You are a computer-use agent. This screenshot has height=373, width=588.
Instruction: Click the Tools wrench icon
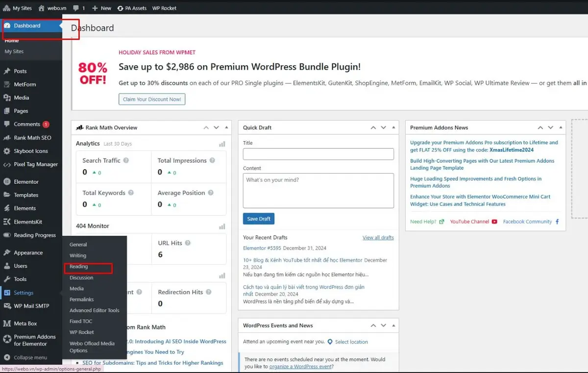pyautogui.click(x=7, y=279)
